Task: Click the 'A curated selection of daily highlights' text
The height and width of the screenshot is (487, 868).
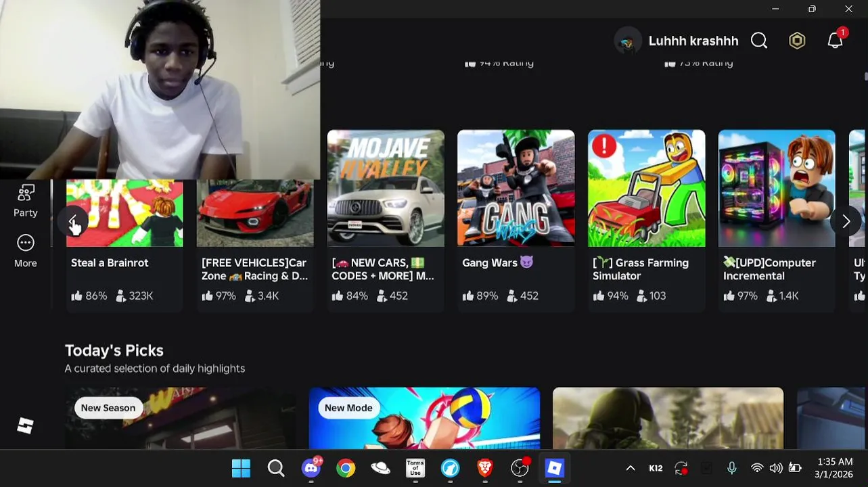Action: click(x=155, y=369)
